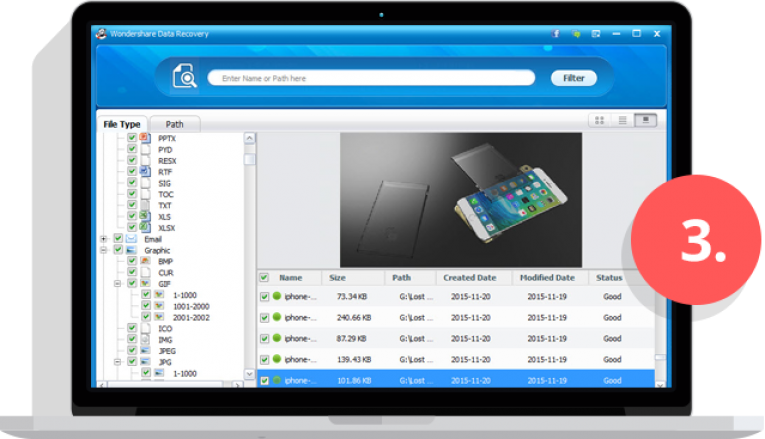Select the JPG 1-1000 tree item
This screenshot has height=439, width=765.
point(184,374)
